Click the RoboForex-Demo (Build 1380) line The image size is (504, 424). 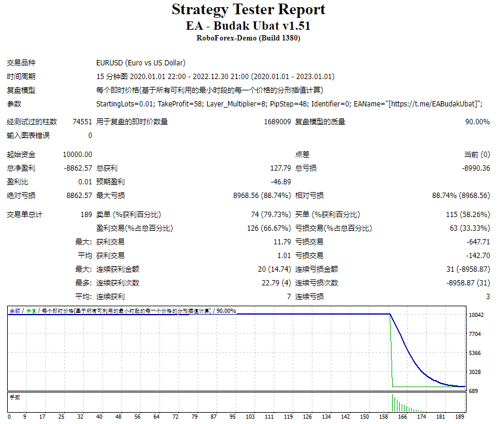click(248, 38)
